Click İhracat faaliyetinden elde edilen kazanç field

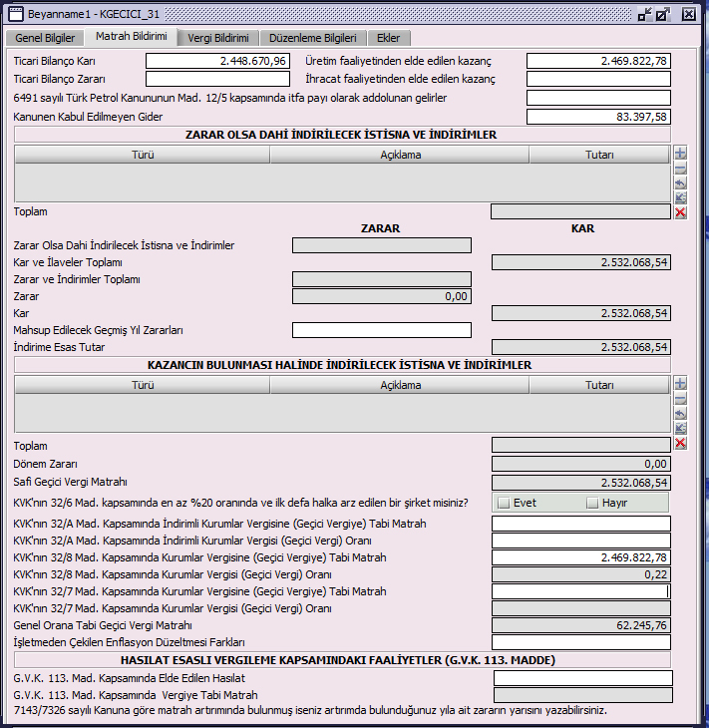point(598,79)
